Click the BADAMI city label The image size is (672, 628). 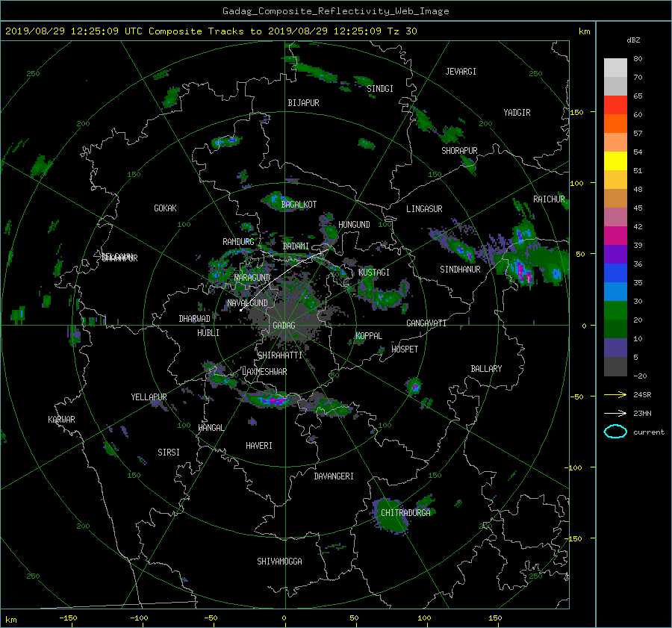coord(296,246)
